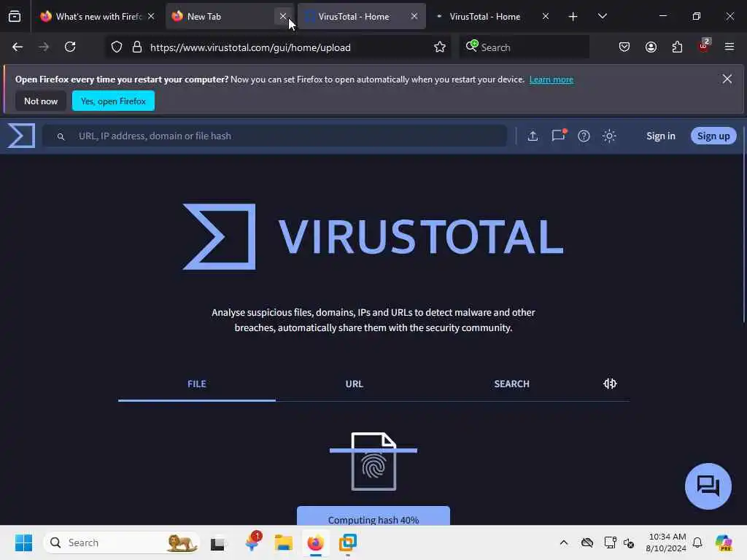The height and width of the screenshot is (560, 747).
Task: Open the Firefox account icon
Action: (651, 47)
